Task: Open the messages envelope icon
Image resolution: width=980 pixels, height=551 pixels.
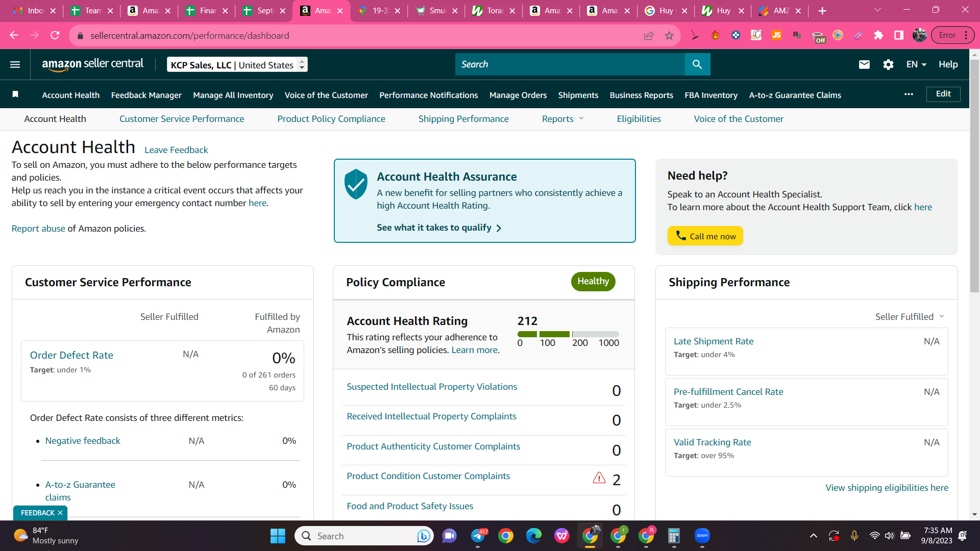Action: (864, 64)
